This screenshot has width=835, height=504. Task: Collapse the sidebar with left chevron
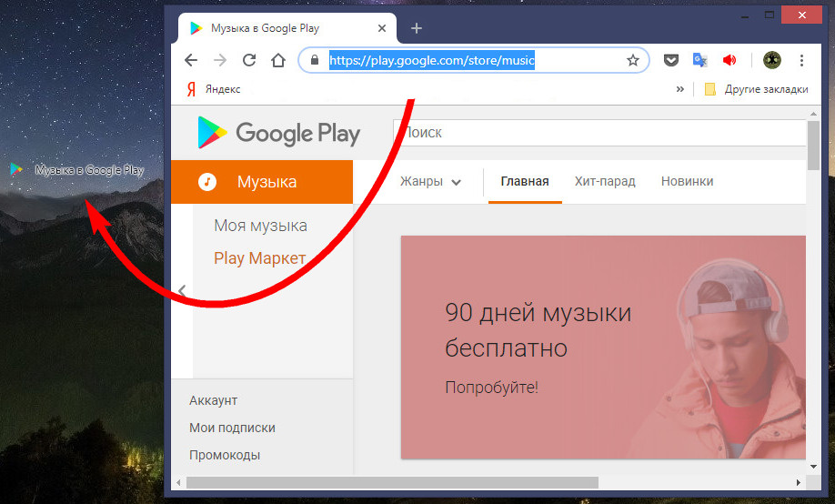pyautogui.click(x=182, y=291)
